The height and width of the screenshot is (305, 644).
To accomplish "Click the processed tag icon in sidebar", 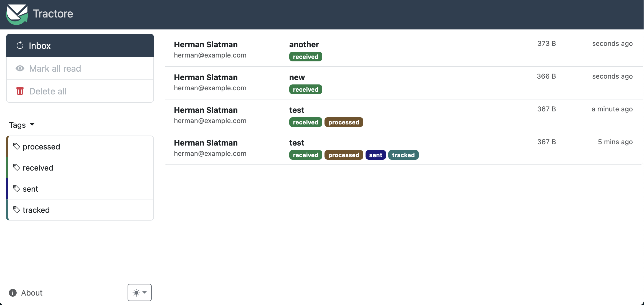I will pos(17,146).
